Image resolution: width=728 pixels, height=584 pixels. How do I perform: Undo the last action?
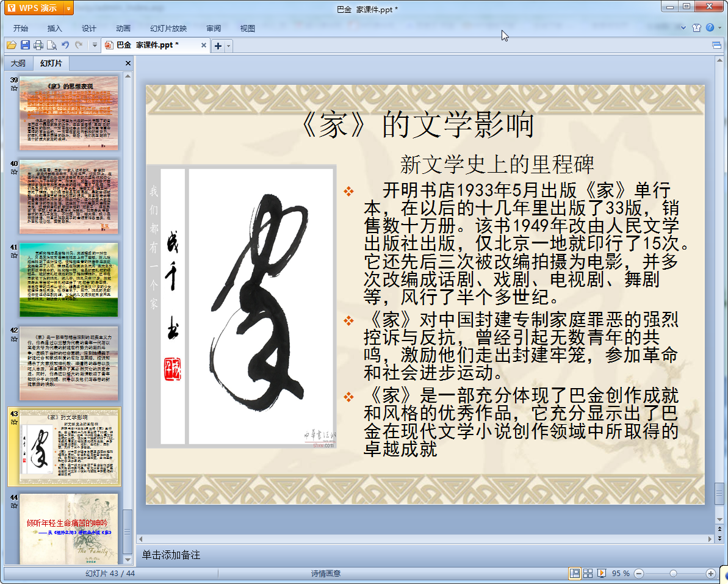pyautogui.click(x=65, y=45)
